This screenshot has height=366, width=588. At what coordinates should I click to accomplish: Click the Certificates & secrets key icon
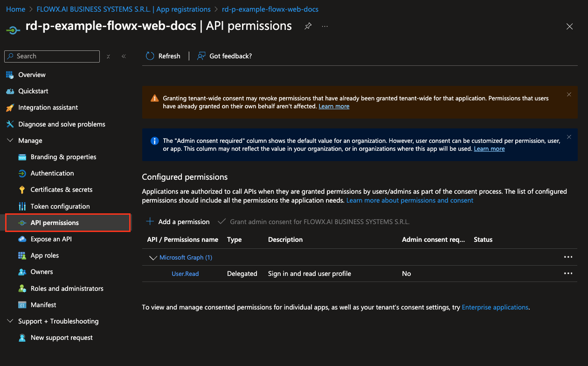(x=22, y=190)
